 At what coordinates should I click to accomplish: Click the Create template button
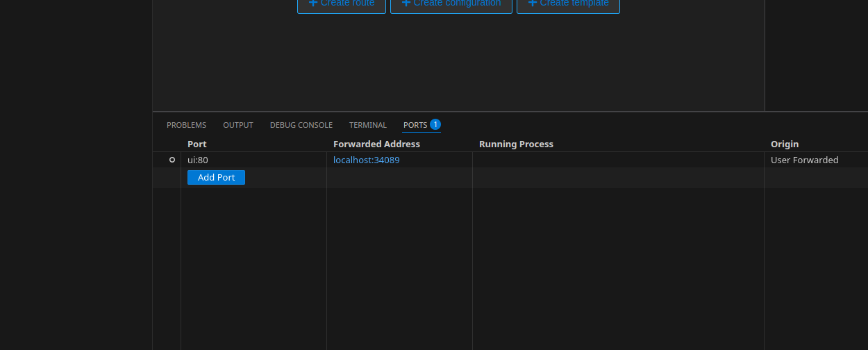click(568, 5)
